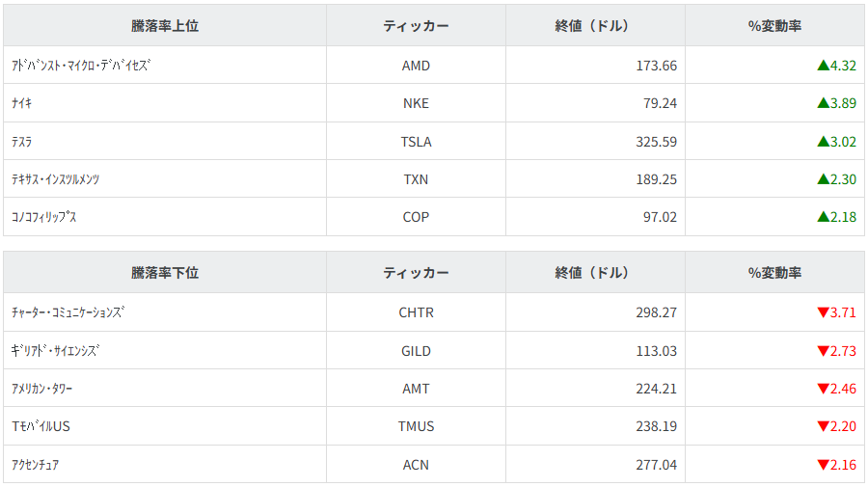This screenshot has width=868, height=487.
Task: Click the green arrow in the TXN row
Action: (x=823, y=179)
